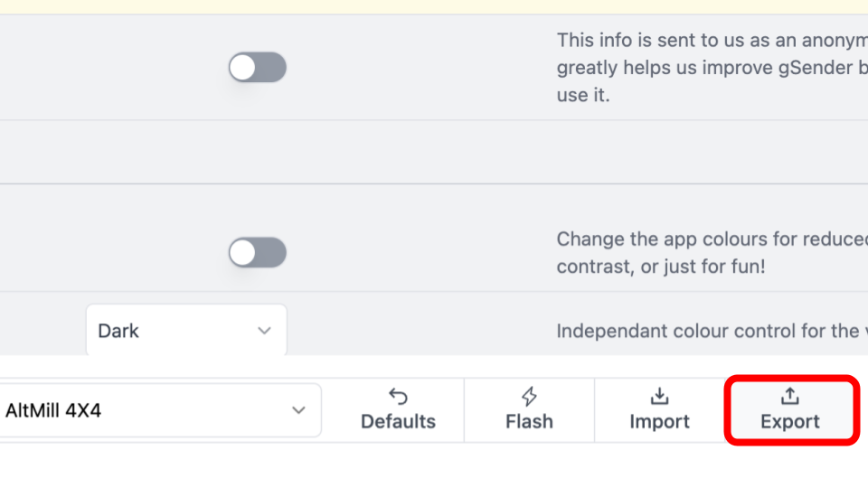Click the 'Dark' text in selector

118,331
